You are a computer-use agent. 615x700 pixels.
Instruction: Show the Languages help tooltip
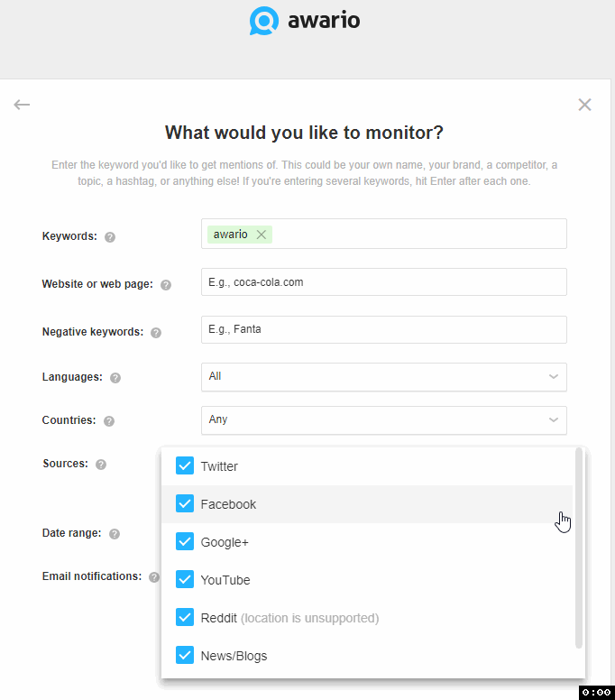point(115,378)
